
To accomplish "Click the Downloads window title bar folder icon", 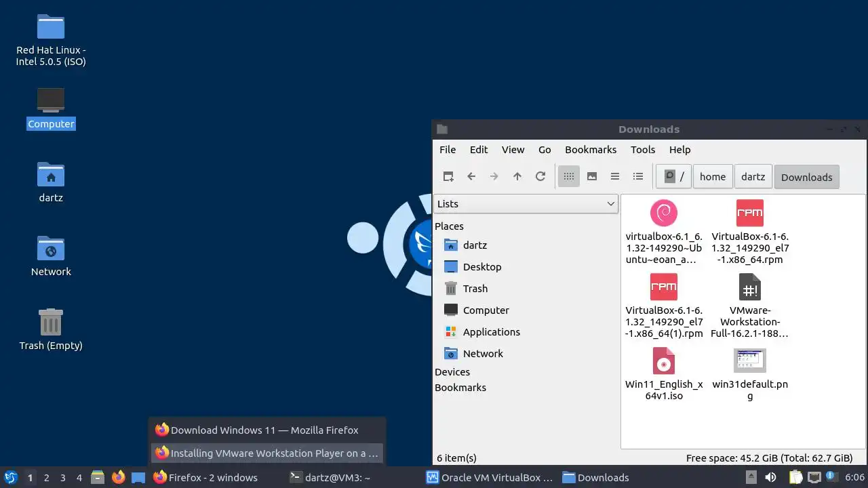I will pyautogui.click(x=442, y=129).
